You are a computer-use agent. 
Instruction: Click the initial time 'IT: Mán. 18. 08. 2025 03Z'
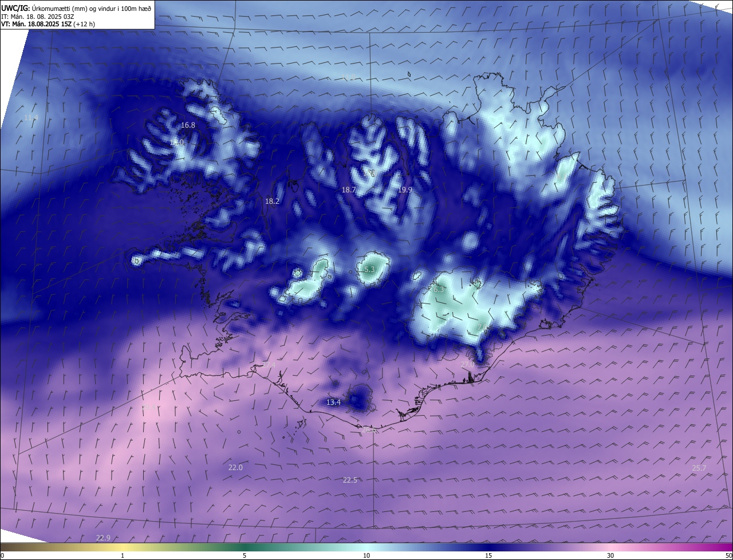[38, 17]
